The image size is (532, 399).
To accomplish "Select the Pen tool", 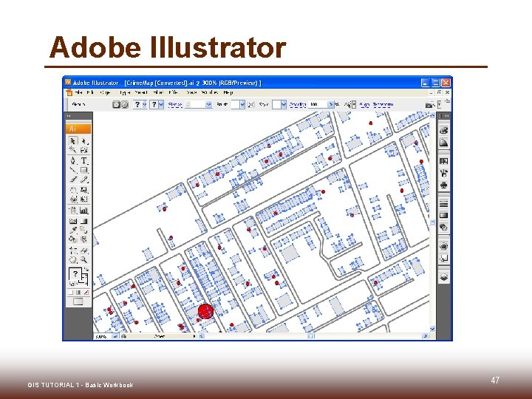I will click(x=72, y=160).
